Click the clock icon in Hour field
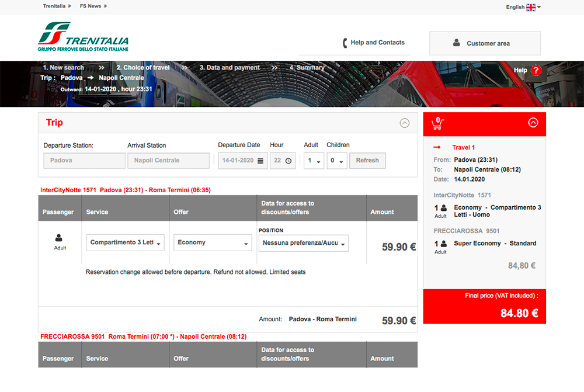The width and height of the screenshot is (584, 392). pyautogui.click(x=288, y=161)
